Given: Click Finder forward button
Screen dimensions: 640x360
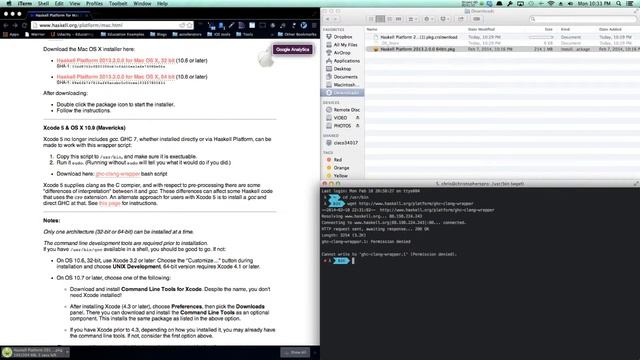Looking at the screenshot, I should (x=336, y=19).
